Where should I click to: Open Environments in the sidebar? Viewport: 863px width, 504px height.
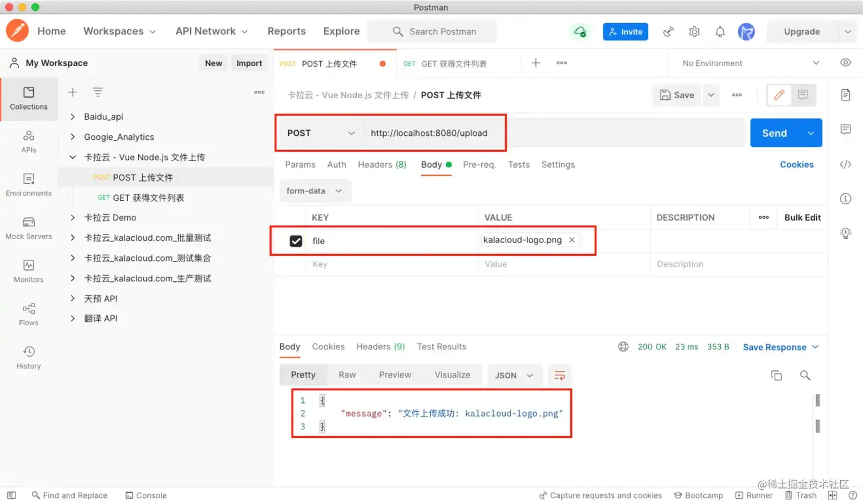29,185
